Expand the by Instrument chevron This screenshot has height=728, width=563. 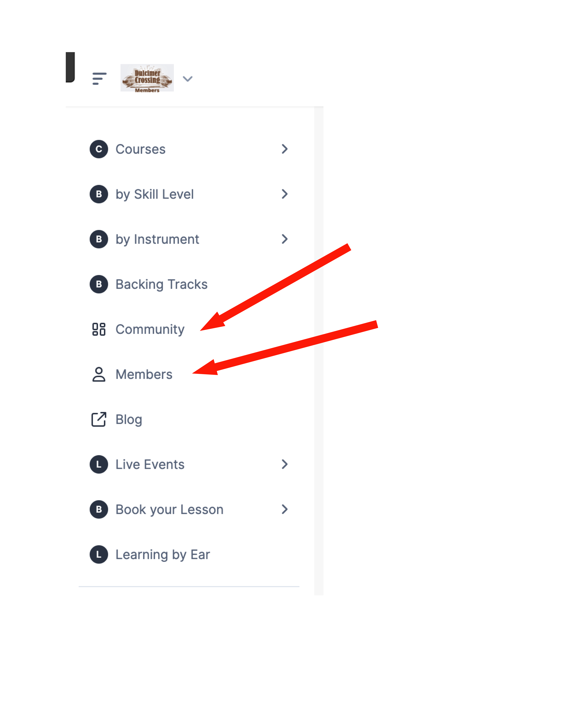284,239
